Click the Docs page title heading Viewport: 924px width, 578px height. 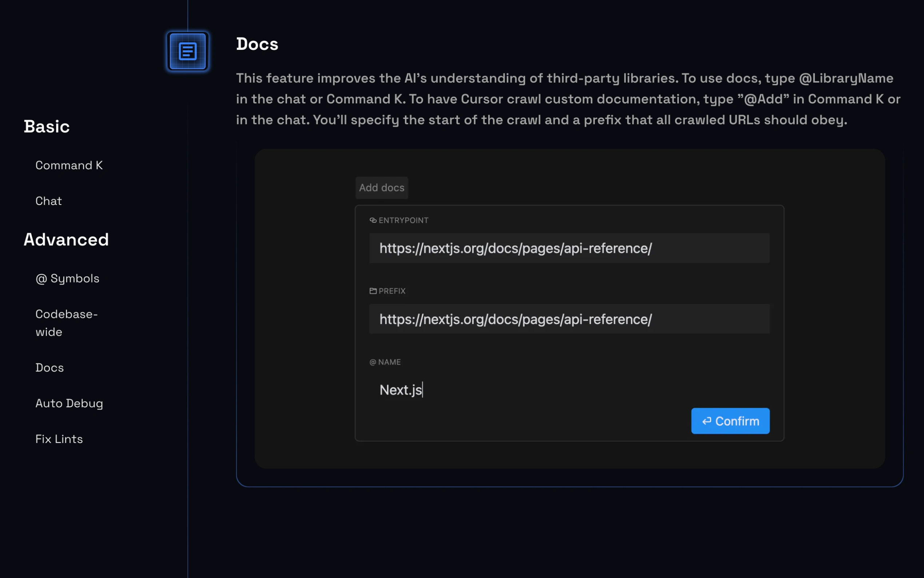[x=257, y=44]
